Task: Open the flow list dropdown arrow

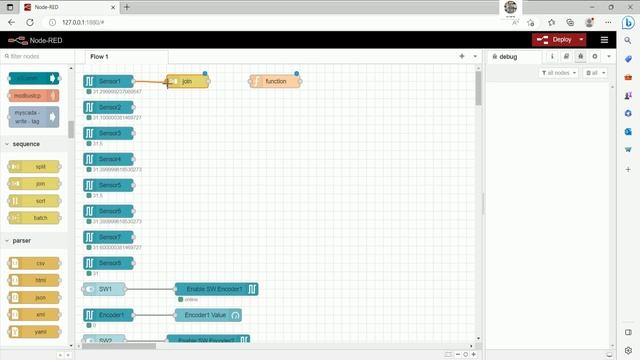Action: (x=475, y=56)
